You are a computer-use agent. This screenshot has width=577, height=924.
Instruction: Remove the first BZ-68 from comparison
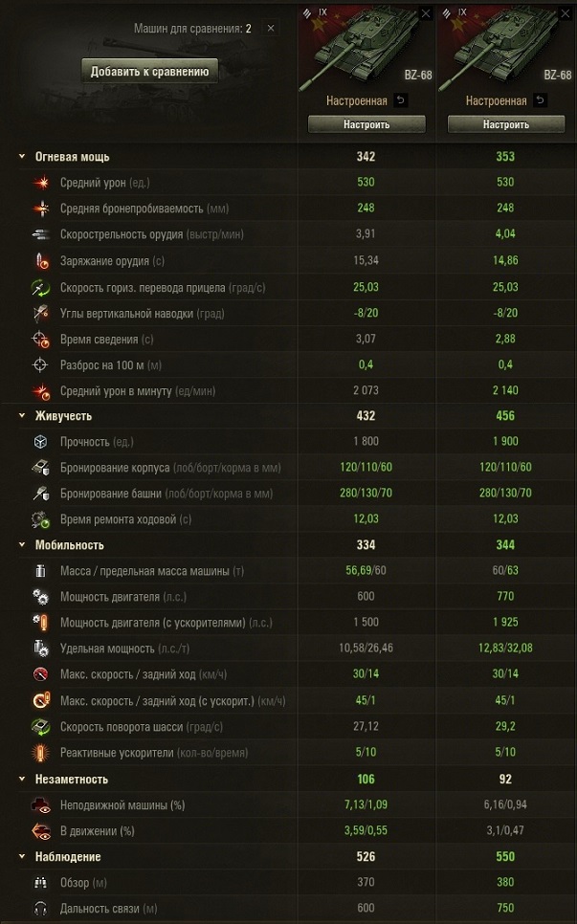coord(426,13)
